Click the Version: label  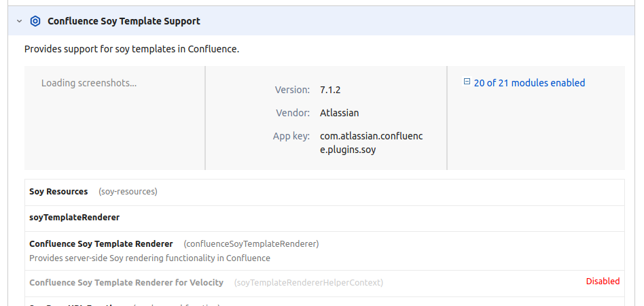(x=292, y=90)
